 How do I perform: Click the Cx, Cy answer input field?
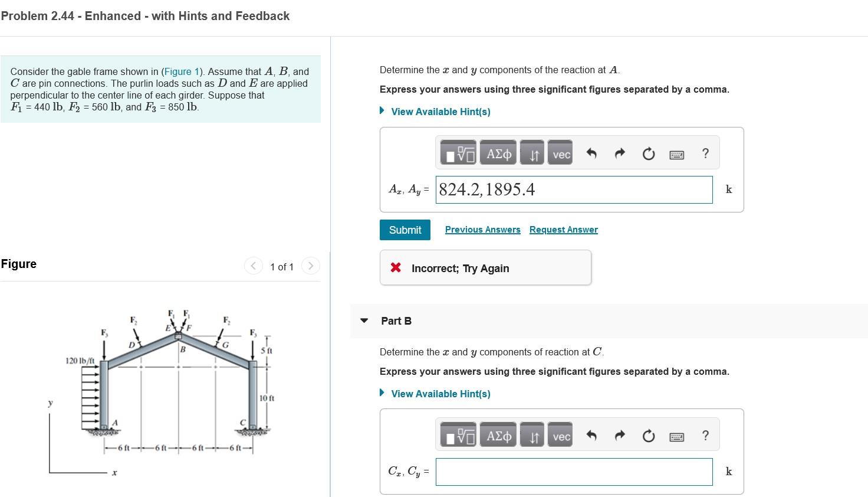coord(573,472)
